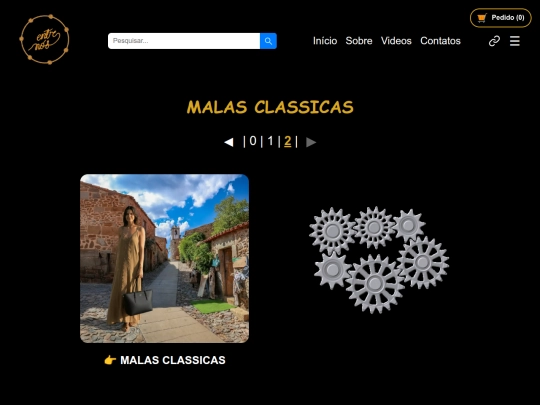The image size is (540, 405).
Task: Go to the Início menu item
Action: [x=325, y=41]
